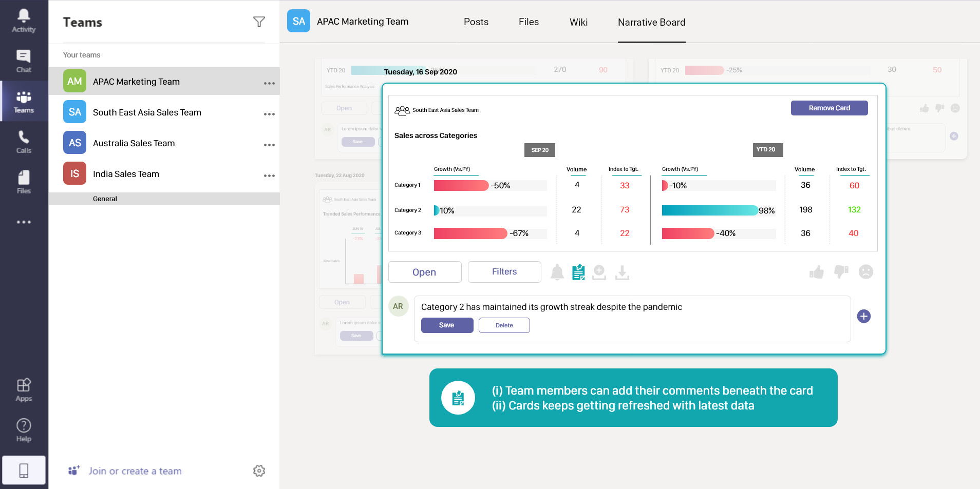Screen dimensions: 980x489
Task: Open more options for Australia Sales Team
Action: (x=269, y=145)
